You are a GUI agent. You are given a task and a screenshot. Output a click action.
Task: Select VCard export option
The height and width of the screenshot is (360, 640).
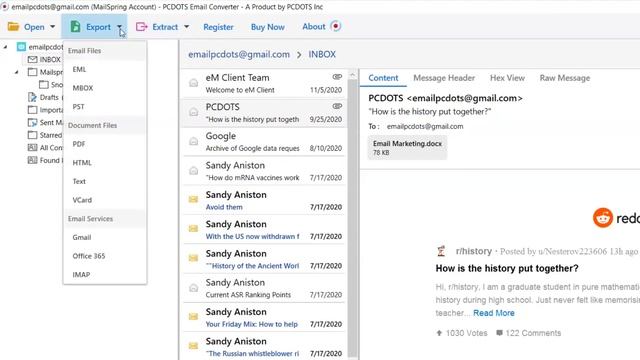tap(105, 200)
